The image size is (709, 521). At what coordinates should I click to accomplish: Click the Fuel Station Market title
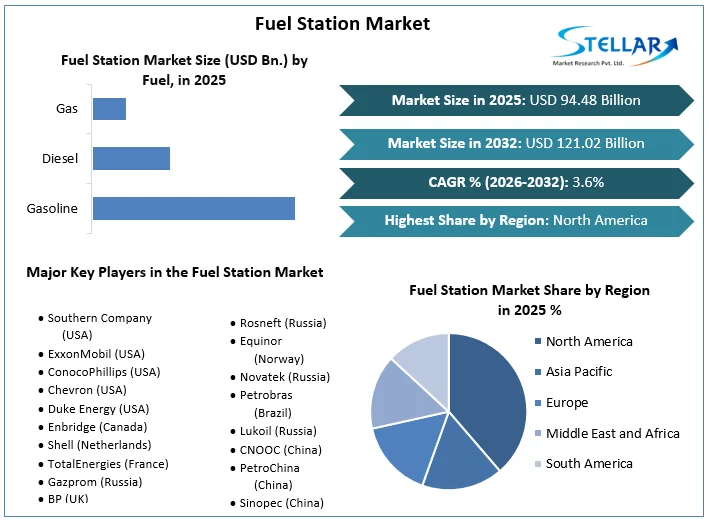[342, 24]
